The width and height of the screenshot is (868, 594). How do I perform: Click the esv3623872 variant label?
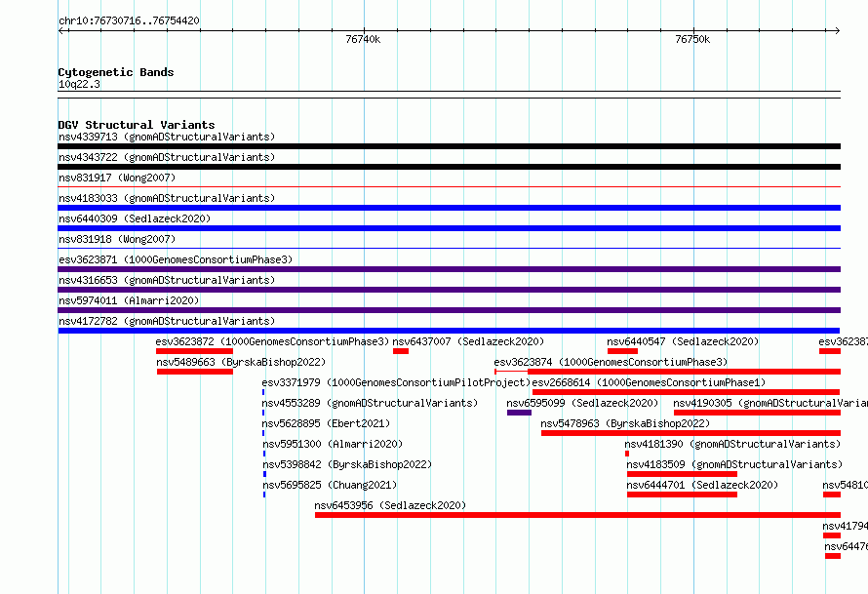tap(272, 341)
